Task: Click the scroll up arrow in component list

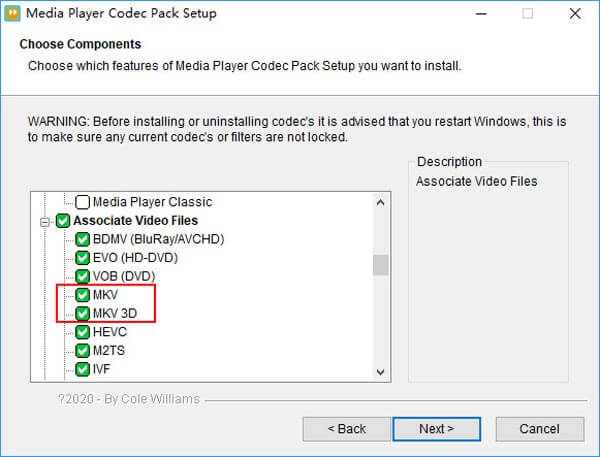Action: click(380, 202)
